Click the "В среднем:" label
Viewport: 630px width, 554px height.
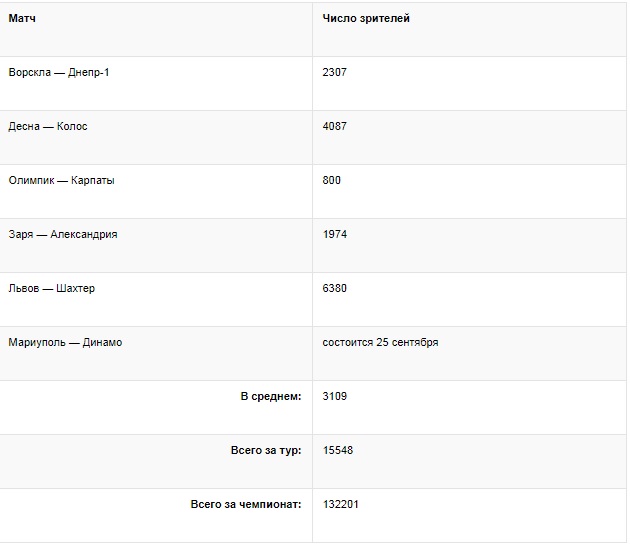[271, 397]
